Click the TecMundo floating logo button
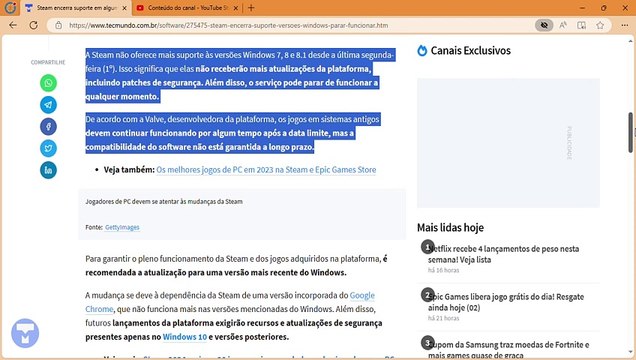636x360 pixels. click(x=25, y=333)
